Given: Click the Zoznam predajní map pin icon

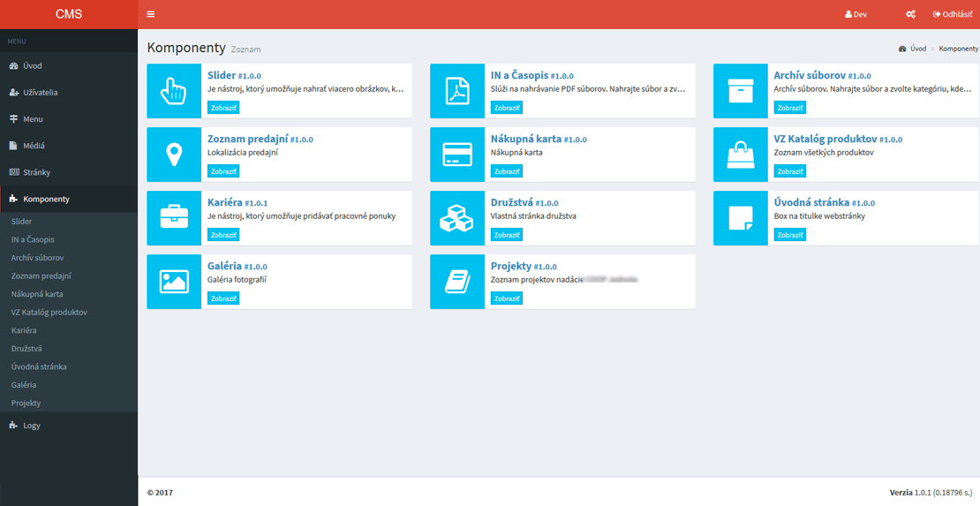Looking at the screenshot, I should pyautogui.click(x=174, y=155).
